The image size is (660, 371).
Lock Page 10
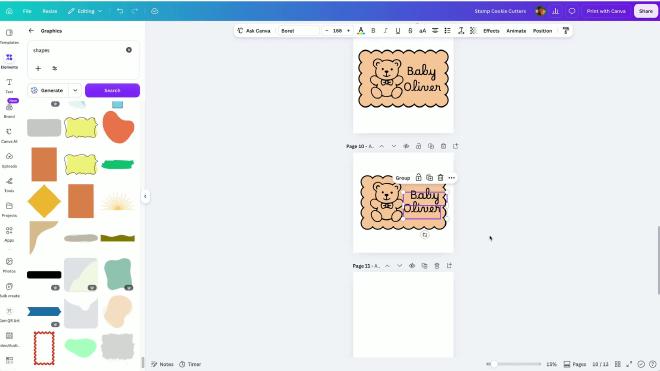click(418, 146)
